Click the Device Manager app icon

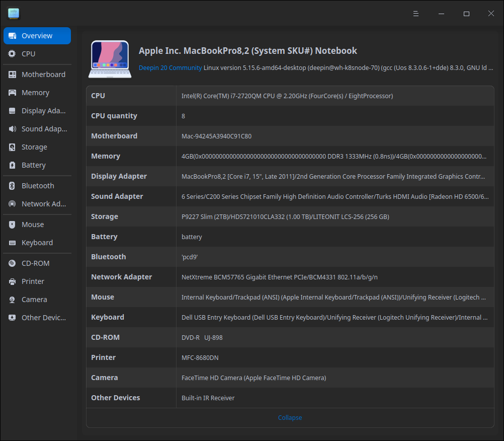(13, 13)
